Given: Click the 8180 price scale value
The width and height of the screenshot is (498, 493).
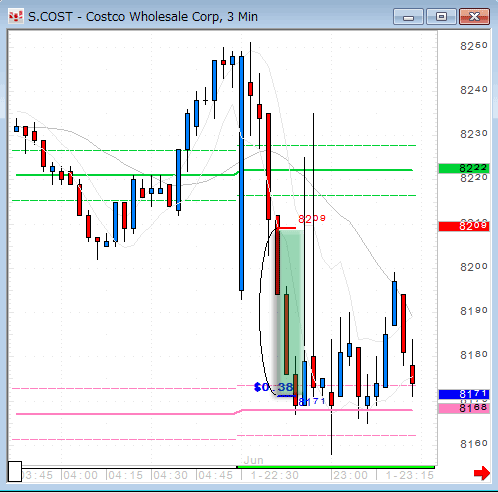Looking at the screenshot, I should point(474,355).
